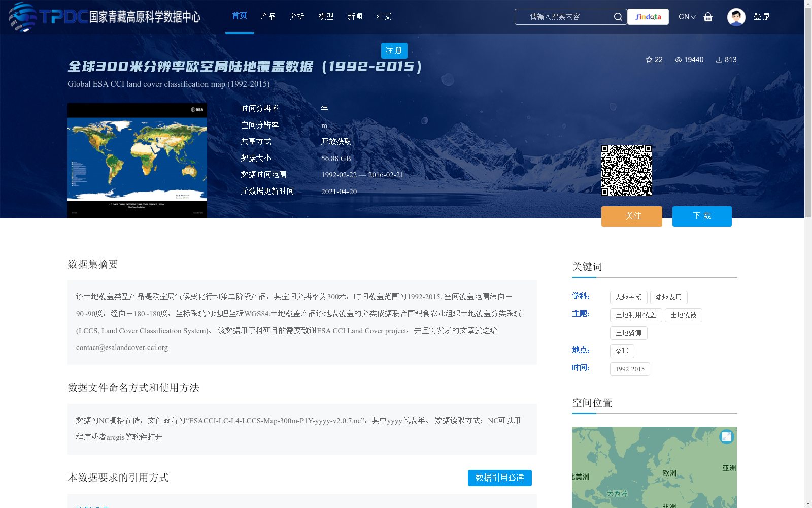Click the 数据引用必读 button
Image resolution: width=812 pixels, height=508 pixels.
(x=500, y=478)
